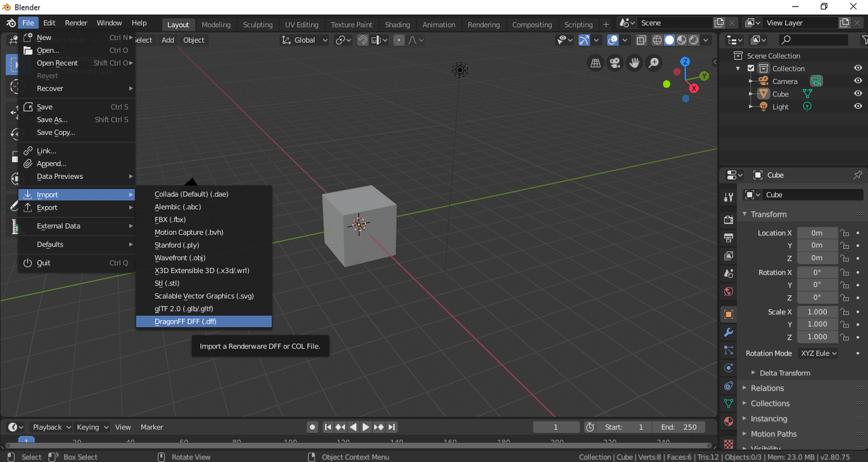Screen dimensions: 868x462
Task: Open the Keying dropdown in timeline
Action: coord(92,427)
